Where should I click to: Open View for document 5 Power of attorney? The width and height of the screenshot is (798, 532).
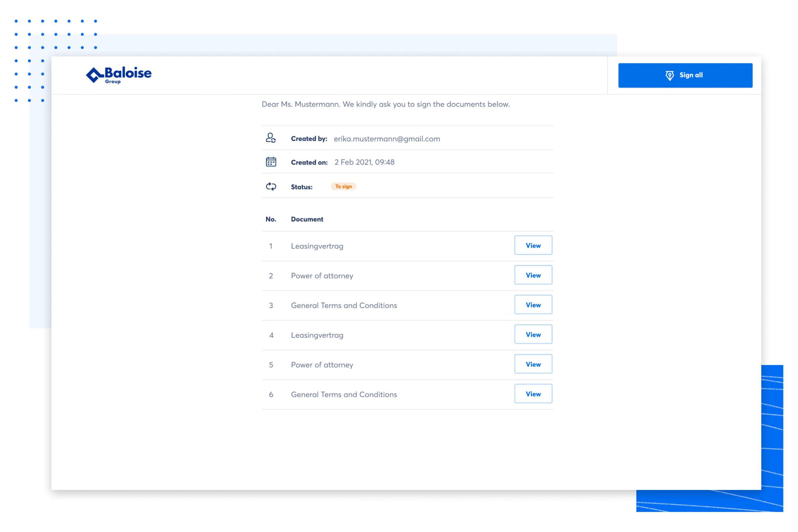coord(533,364)
